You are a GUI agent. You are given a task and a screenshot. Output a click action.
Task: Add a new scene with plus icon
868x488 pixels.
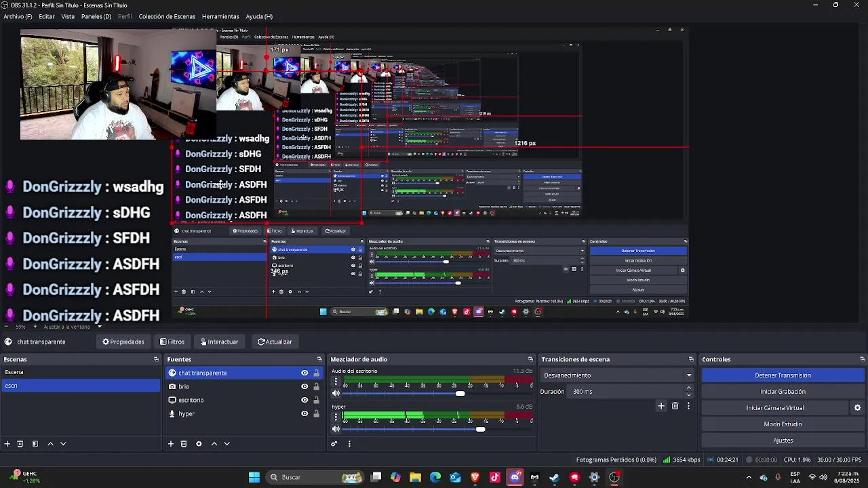click(7, 444)
